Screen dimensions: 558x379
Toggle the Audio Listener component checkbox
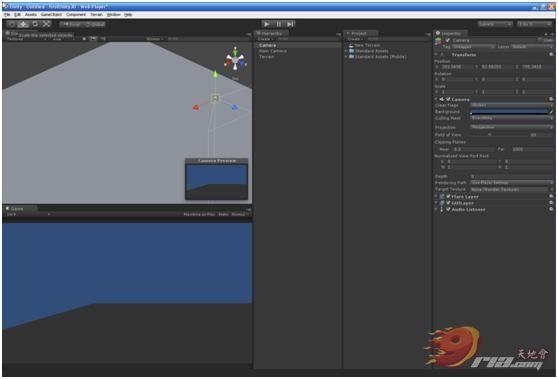pos(448,209)
